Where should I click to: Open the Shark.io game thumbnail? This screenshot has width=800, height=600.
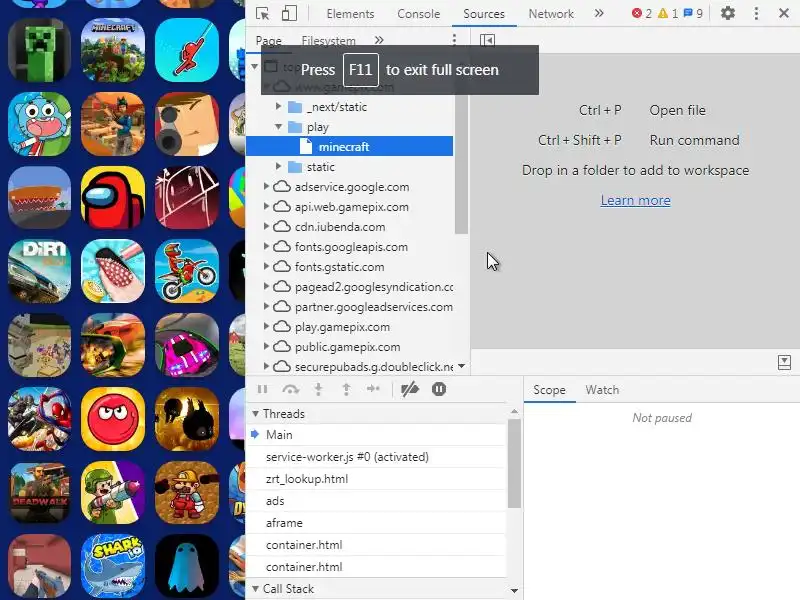113,566
